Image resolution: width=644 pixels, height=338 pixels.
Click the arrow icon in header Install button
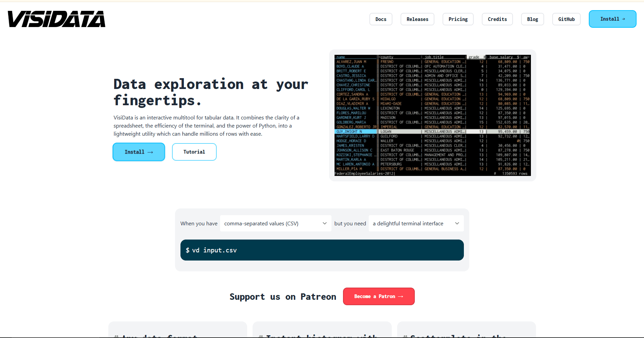(623, 19)
